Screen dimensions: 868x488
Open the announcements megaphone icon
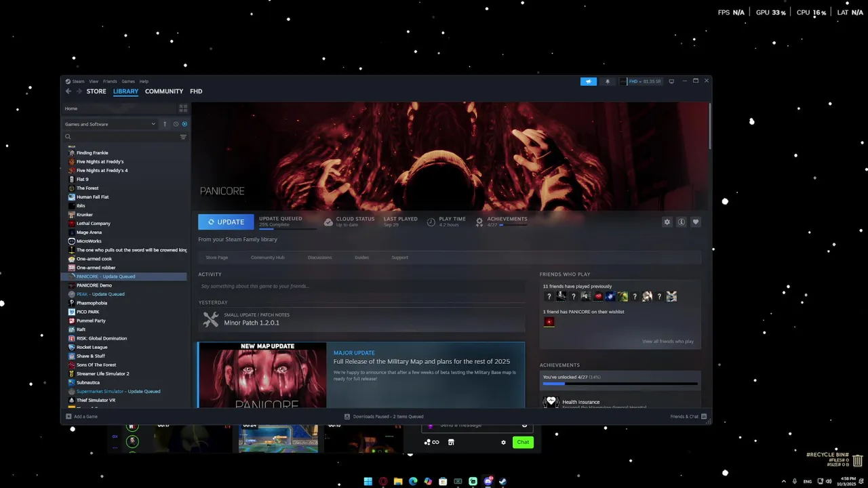coord(589,81)
